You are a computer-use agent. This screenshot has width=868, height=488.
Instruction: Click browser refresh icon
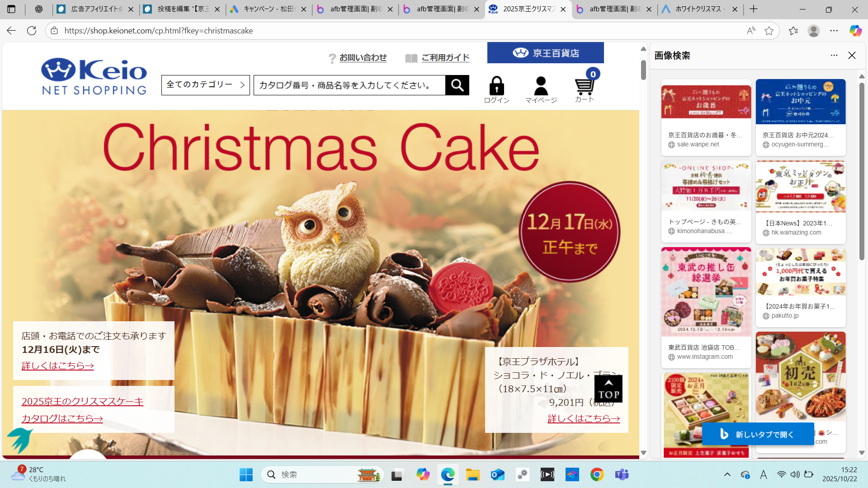point(32,31)
